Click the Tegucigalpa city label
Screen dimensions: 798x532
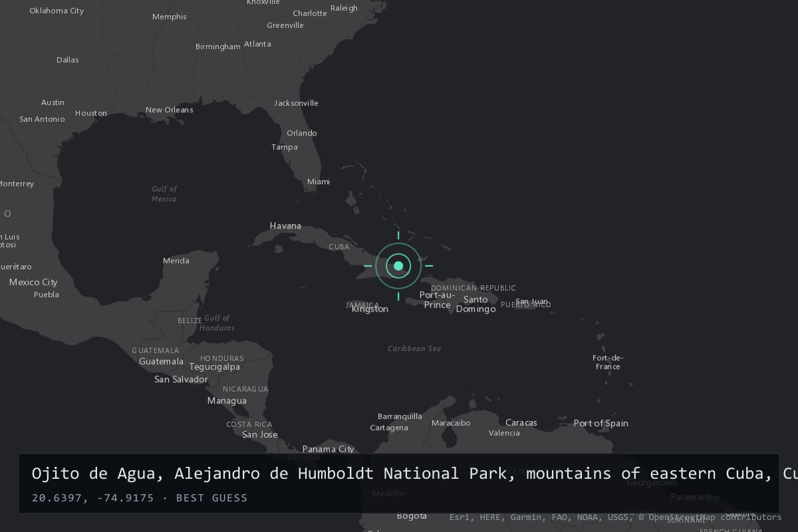[x=215, y=367]
